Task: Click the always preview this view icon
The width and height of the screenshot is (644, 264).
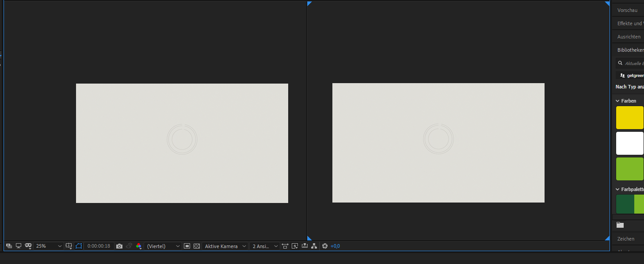Action: pyautogui.click(x=9, y=246)
